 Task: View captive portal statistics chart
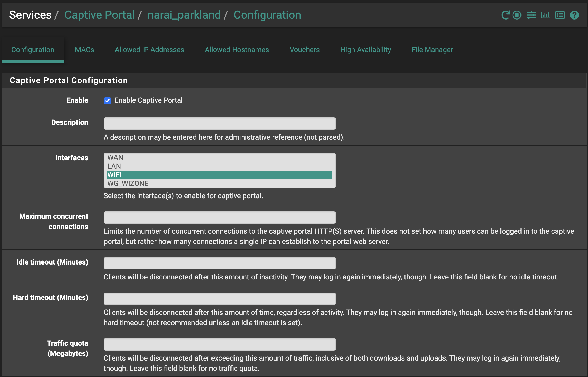[545, 15]
